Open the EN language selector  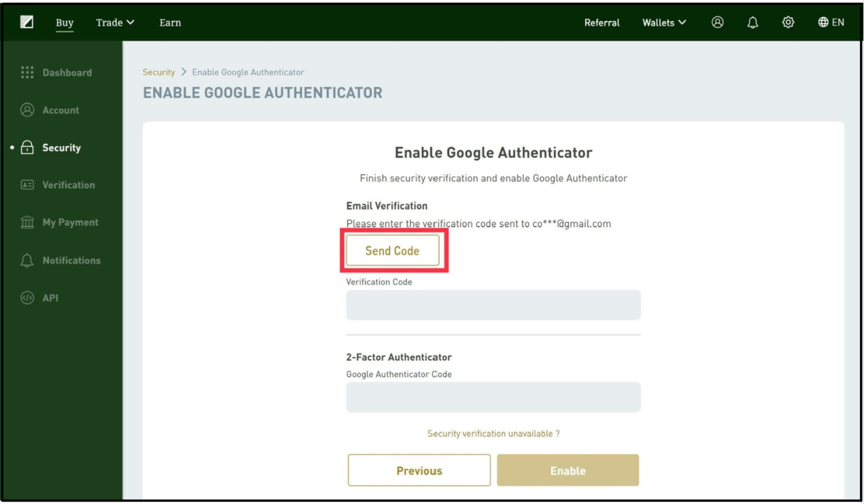click(831, 22)
